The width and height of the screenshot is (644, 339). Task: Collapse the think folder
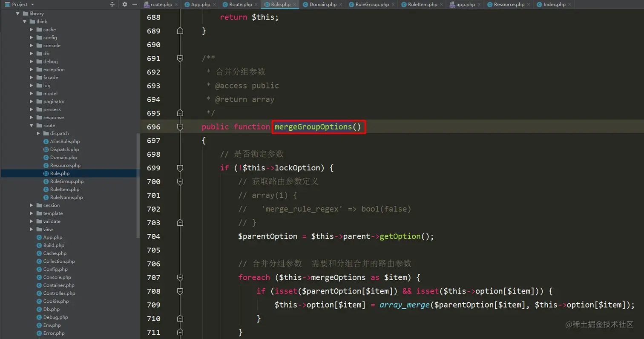point(25,22)
